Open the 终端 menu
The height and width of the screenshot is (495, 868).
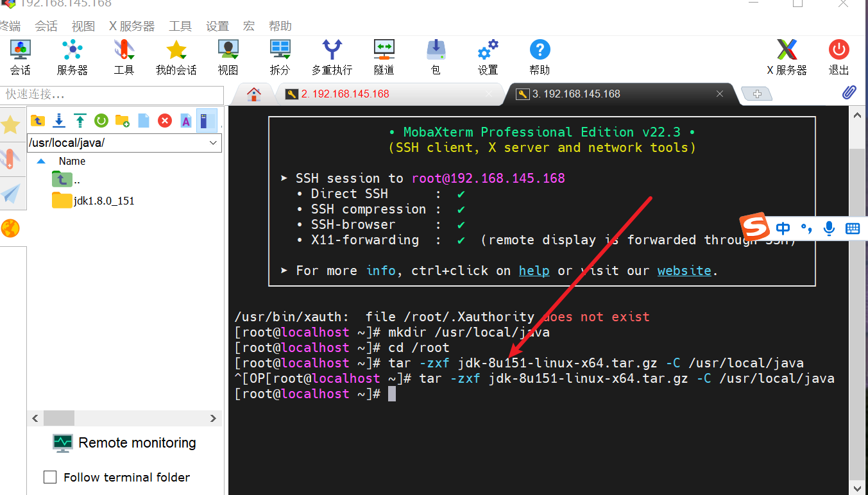10,26
